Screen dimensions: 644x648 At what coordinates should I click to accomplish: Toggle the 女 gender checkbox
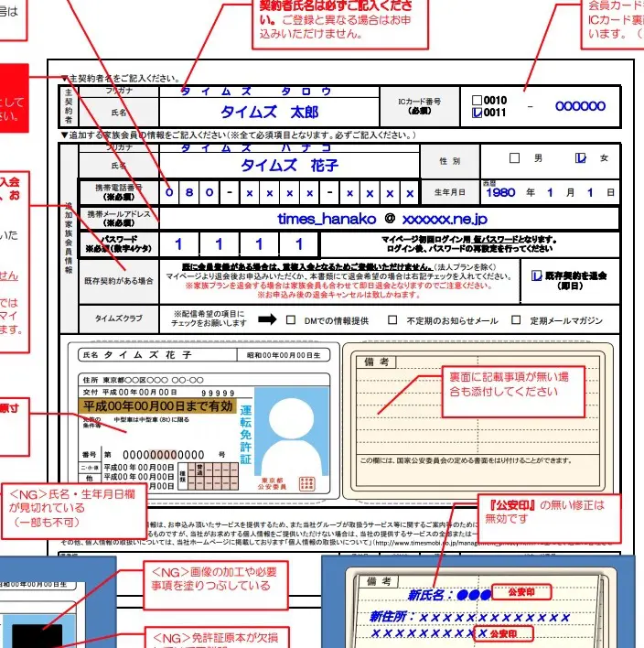click(x=580, y=157)
